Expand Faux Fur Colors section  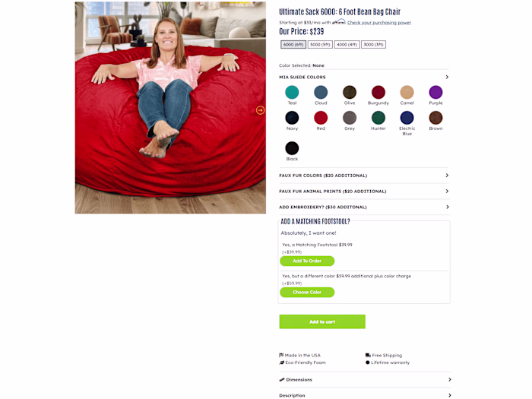(x=364, y=176)
